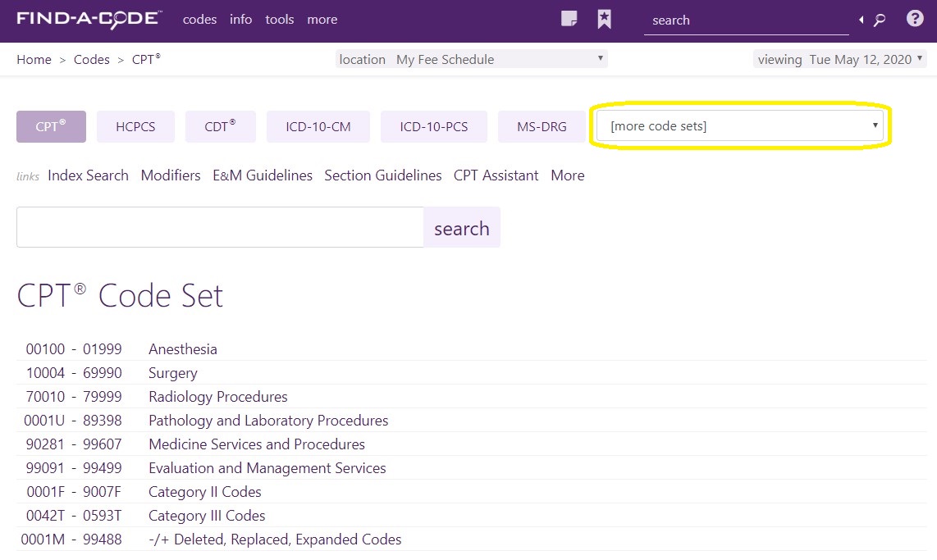Open the location My Fee Schedule dropdown
Screen dimensions: 937x560
472,59
